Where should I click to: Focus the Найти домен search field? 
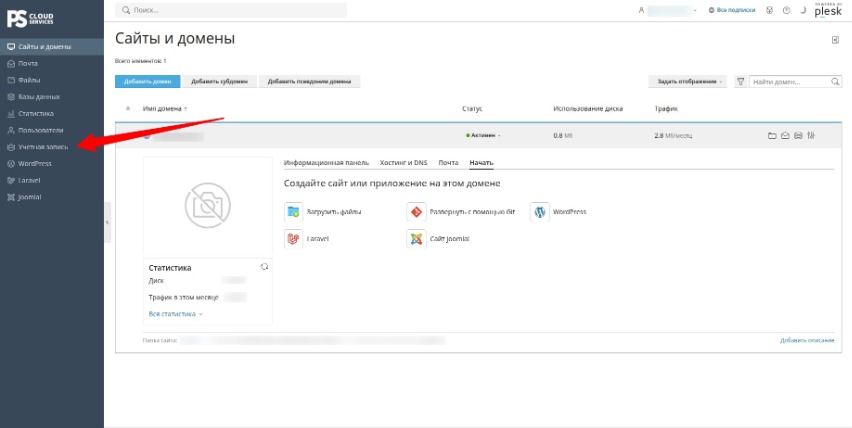795,81
